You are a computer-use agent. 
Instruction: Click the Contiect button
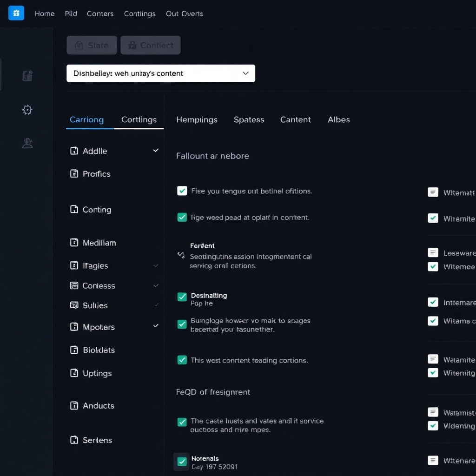[x=150, y=45]
